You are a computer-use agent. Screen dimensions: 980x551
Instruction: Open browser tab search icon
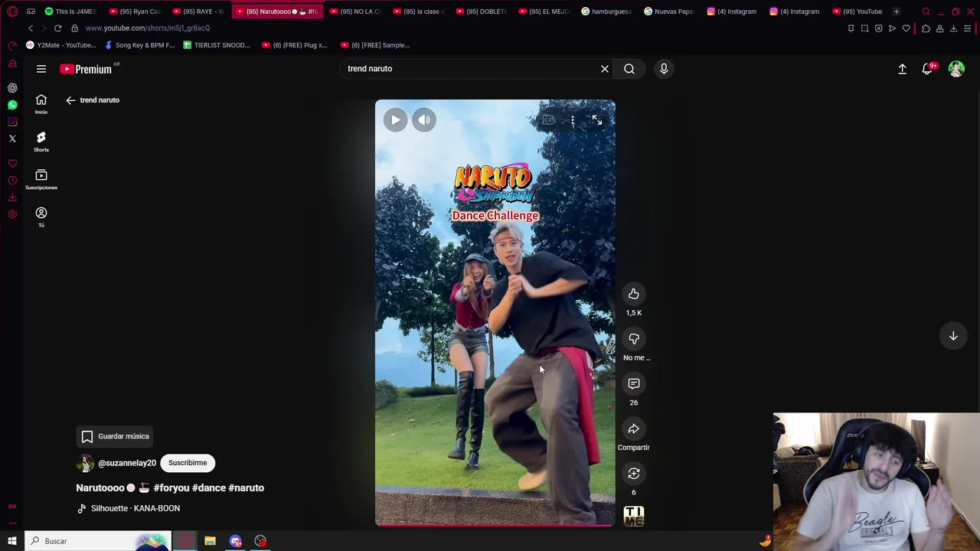tap(926, 11)
